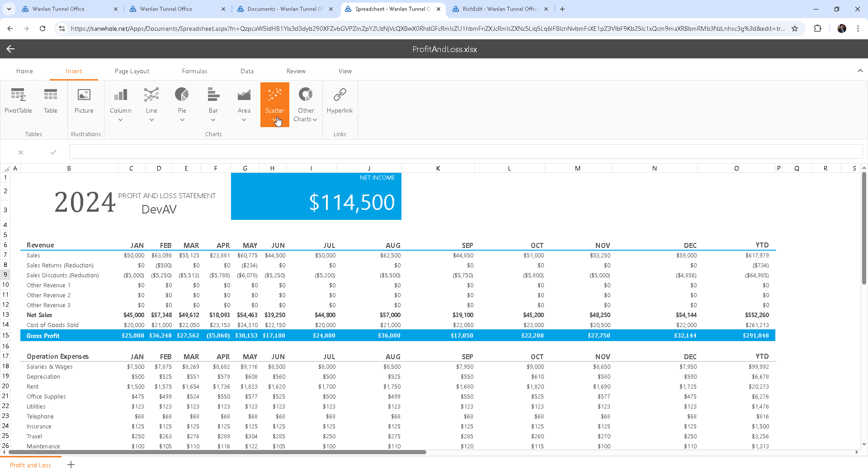Select the Line chart icon
The height and width of the screenshot is (475, 868).
[x=151, y=95]
